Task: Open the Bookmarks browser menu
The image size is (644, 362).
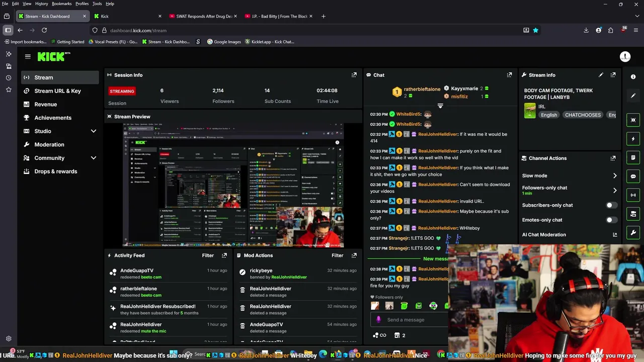Action: [x=62, y=4]
